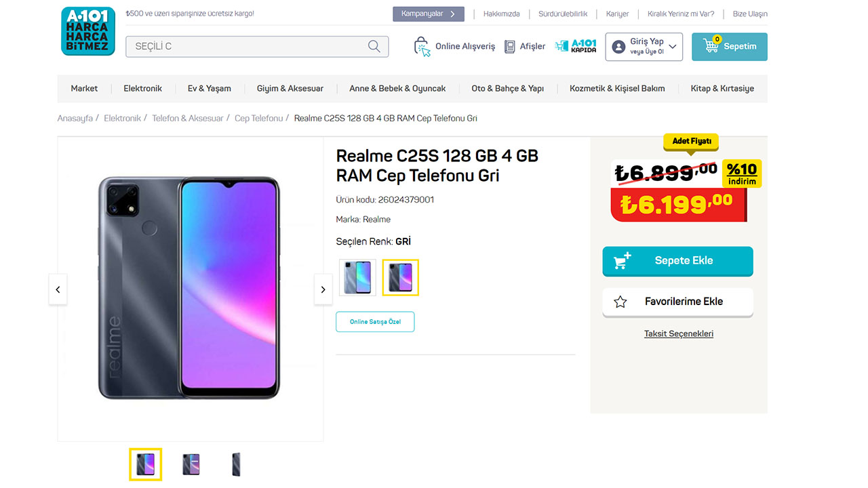Click the search magnifier icon
Screen dimensions: 868x488
(374, 46)
